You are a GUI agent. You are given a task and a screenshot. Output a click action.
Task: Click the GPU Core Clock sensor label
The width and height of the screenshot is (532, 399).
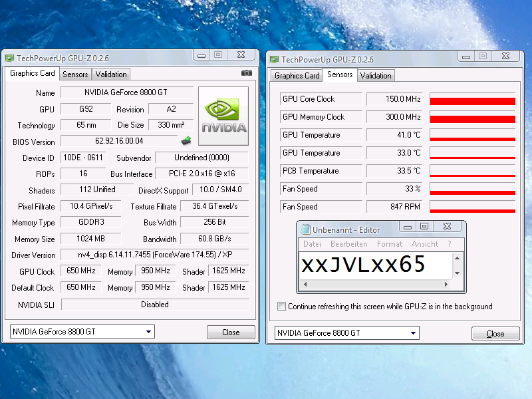click(321, 99)
